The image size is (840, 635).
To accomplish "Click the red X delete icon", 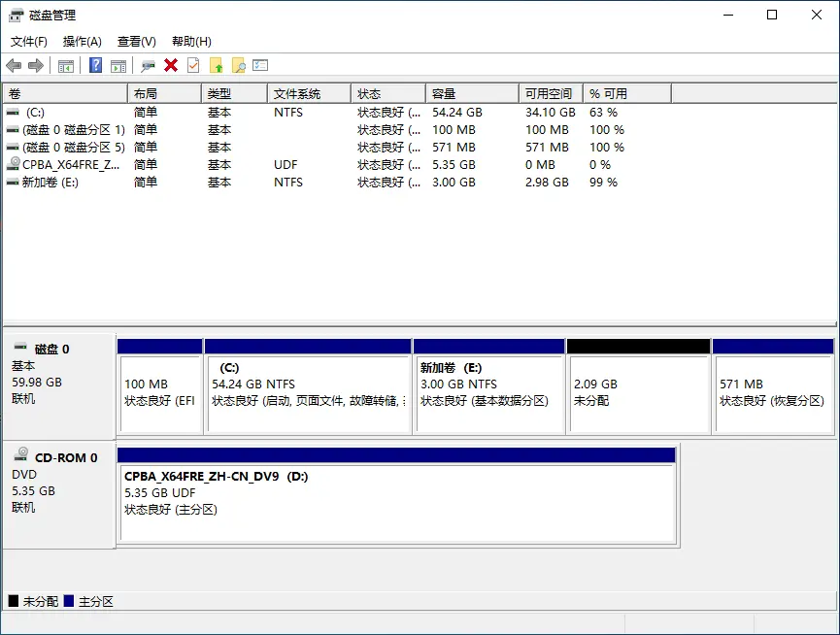I will coord(171,65).
